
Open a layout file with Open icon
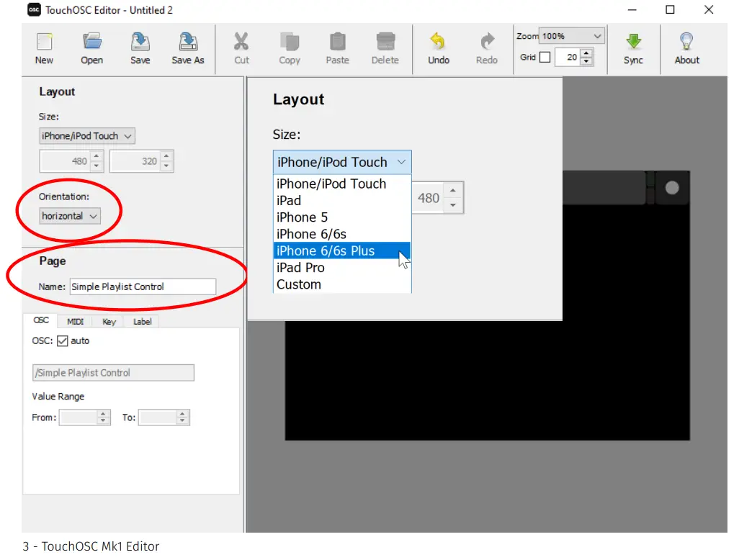92,42
